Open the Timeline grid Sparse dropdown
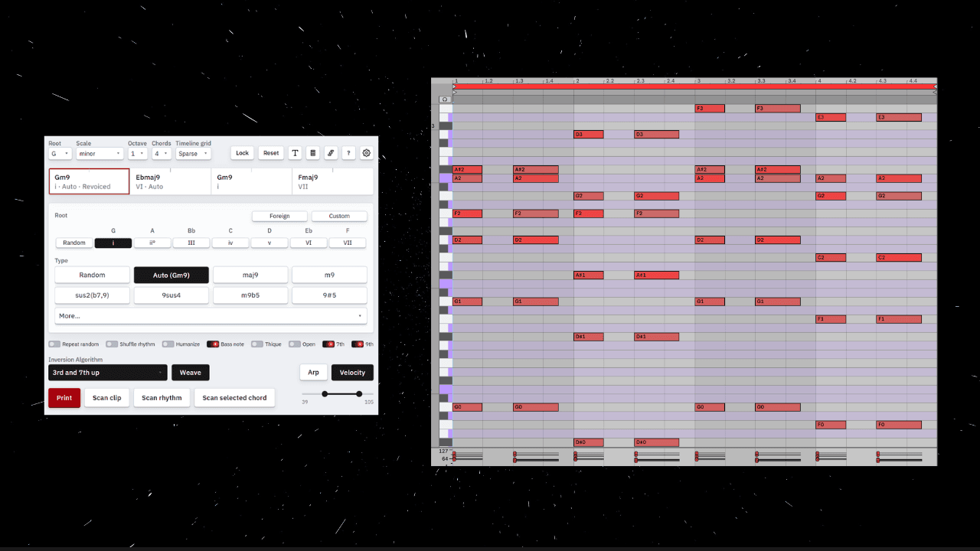This screenshot has height=551, width=980. pyautogui.click(x=193, y=154)
